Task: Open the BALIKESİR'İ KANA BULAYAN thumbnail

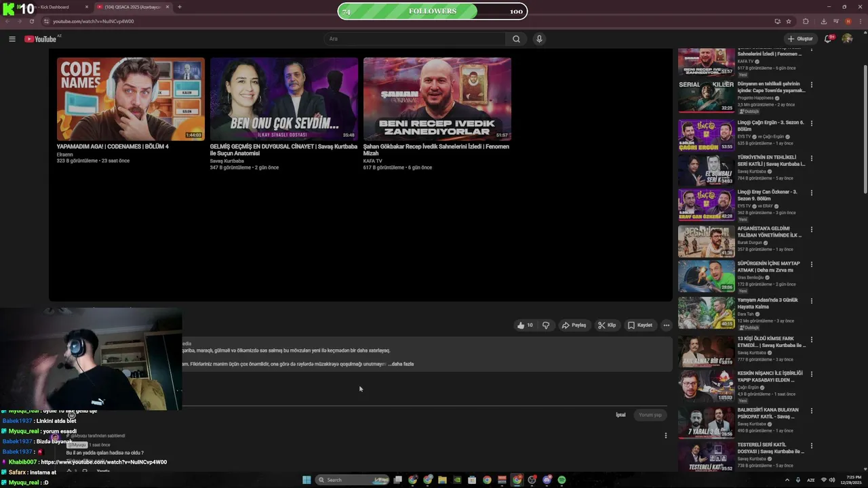Action: click(x=706, y=423)
